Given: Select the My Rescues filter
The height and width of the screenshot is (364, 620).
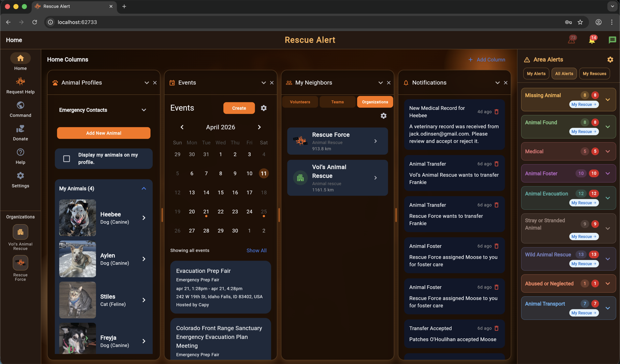Looking at the screenshot, I should (594, 74).
